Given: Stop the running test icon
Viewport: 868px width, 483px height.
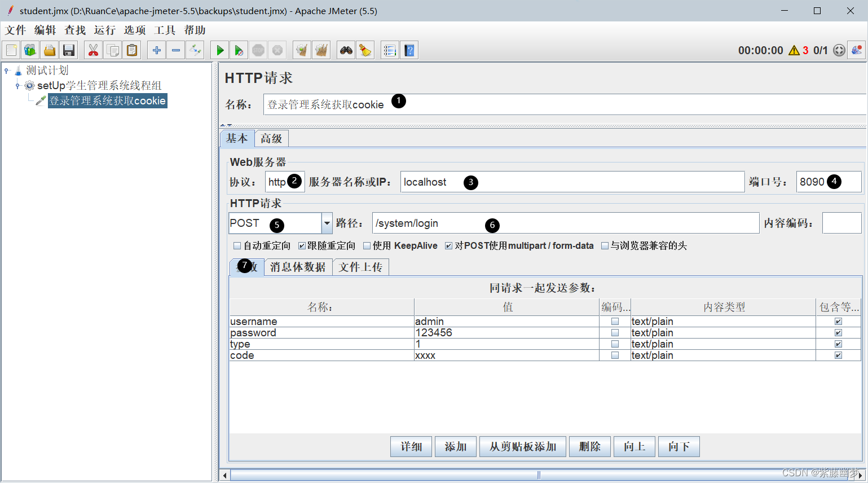Looking at the screenshot, I should pyautogui.click(x=258, y=50).
